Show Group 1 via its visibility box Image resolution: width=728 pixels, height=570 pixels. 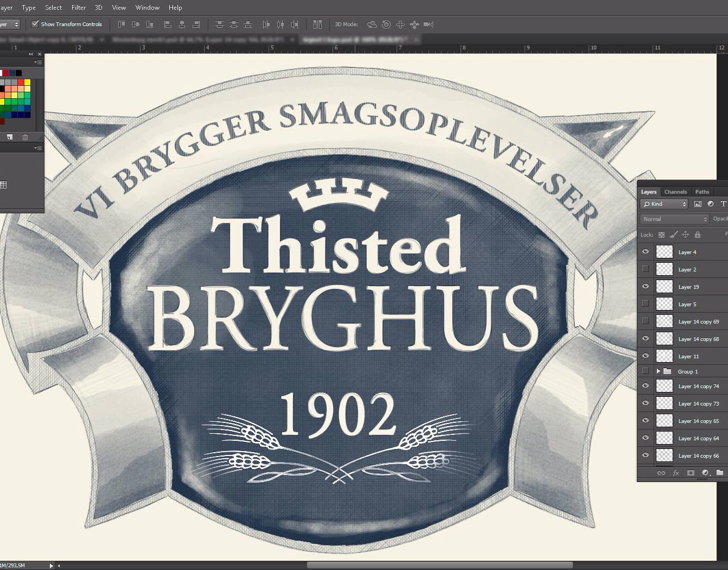click(x=646, y=371)
